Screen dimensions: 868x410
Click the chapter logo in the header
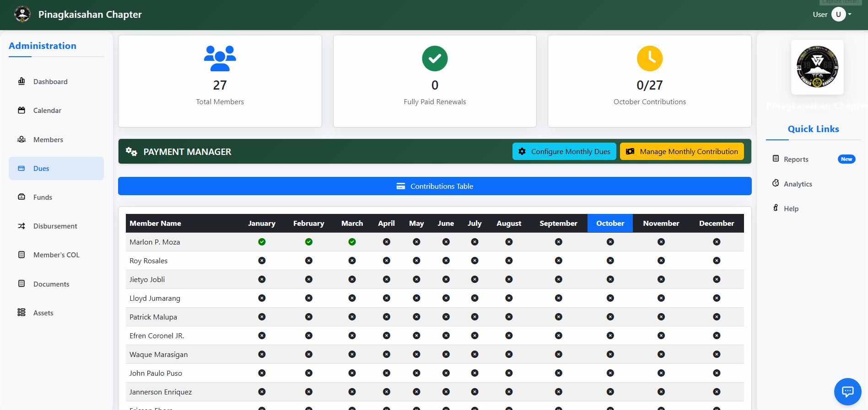[22, 14]
